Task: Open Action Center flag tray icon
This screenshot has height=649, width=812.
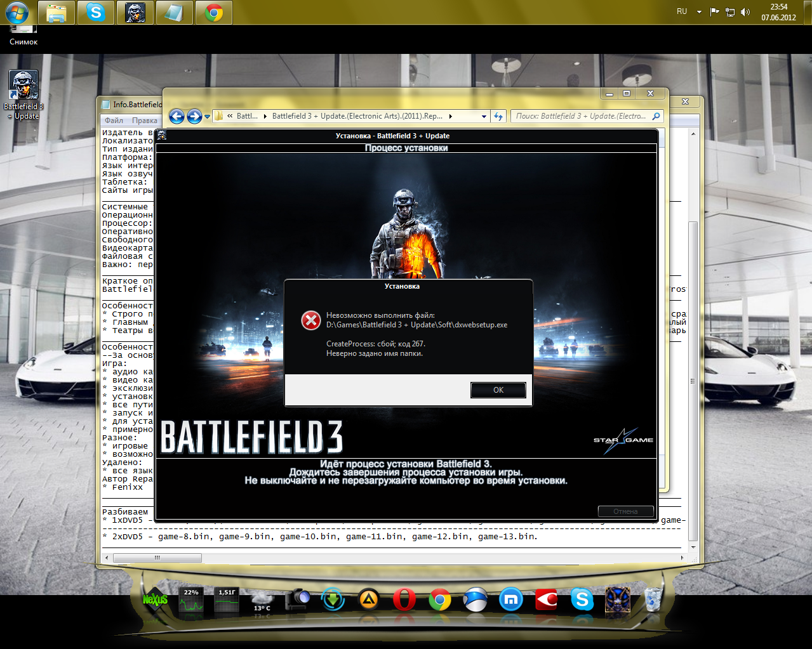Action: point(714,11)
